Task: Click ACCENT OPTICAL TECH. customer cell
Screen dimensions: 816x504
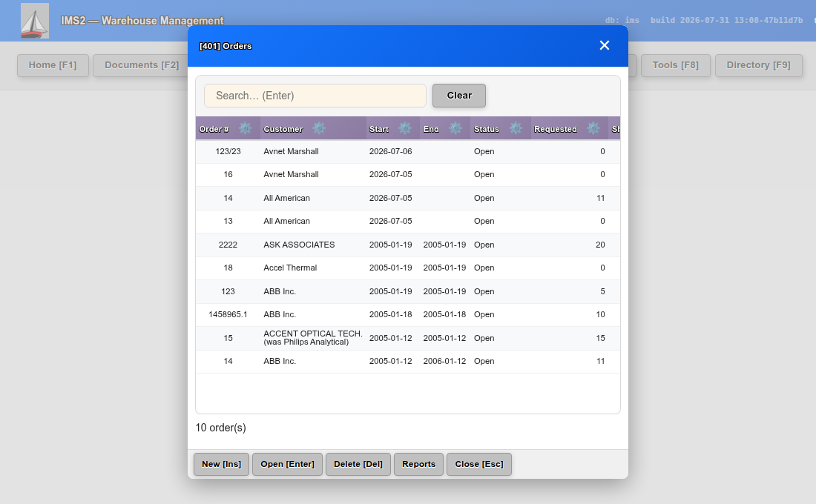Action: (313, 338)
